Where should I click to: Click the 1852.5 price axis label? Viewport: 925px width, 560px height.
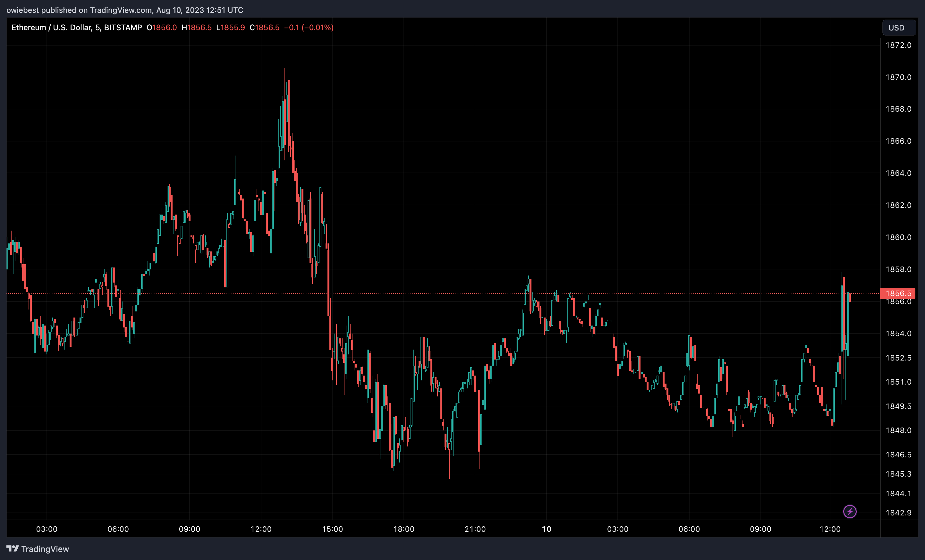898,358
